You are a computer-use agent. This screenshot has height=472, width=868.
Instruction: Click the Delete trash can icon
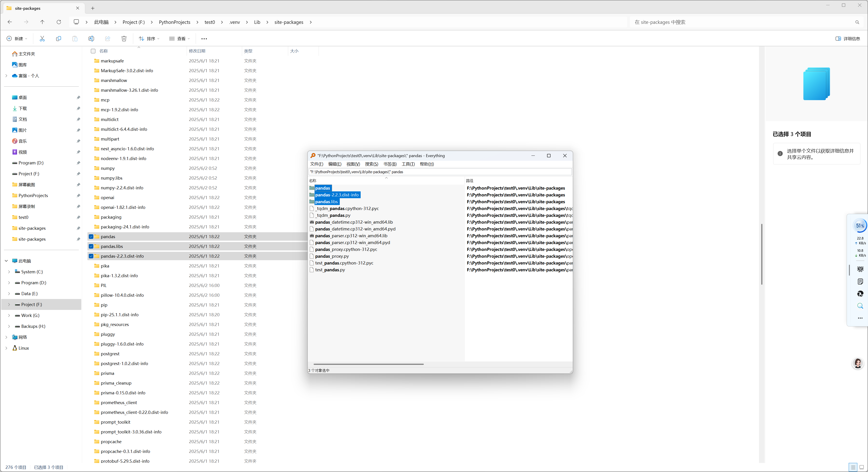coord(124,39)
